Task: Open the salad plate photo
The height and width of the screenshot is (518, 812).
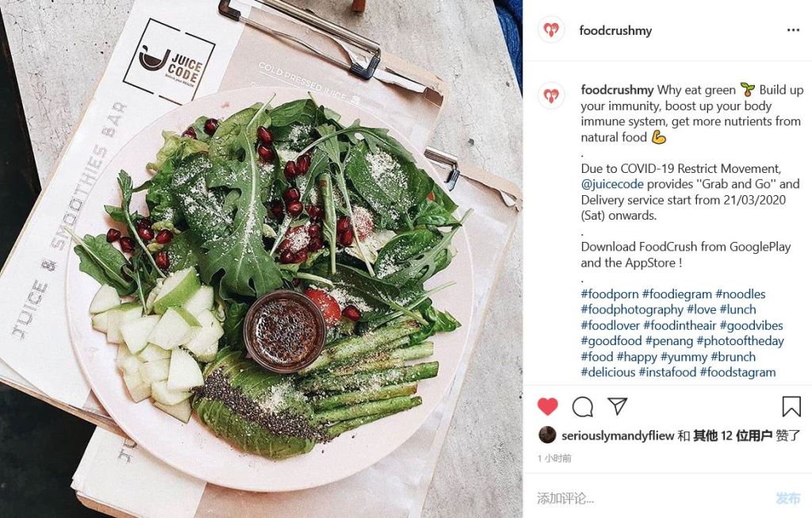Action: pos(262,259)
